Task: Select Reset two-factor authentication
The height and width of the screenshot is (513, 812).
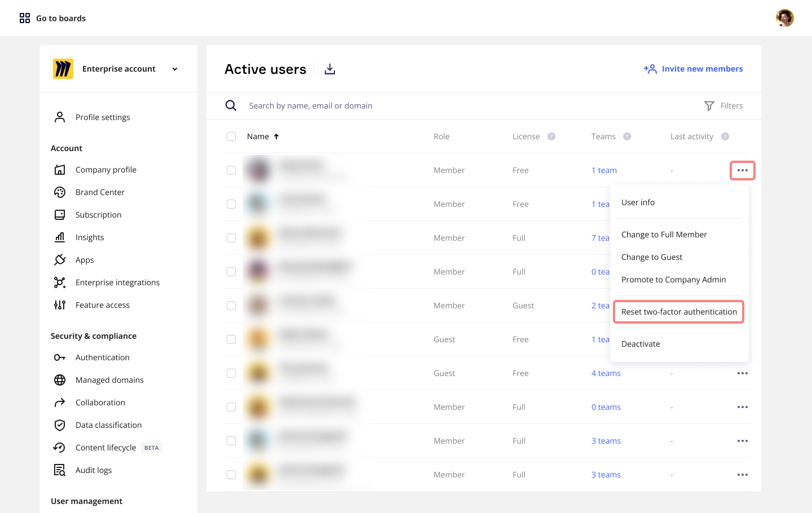Action: 679,312
